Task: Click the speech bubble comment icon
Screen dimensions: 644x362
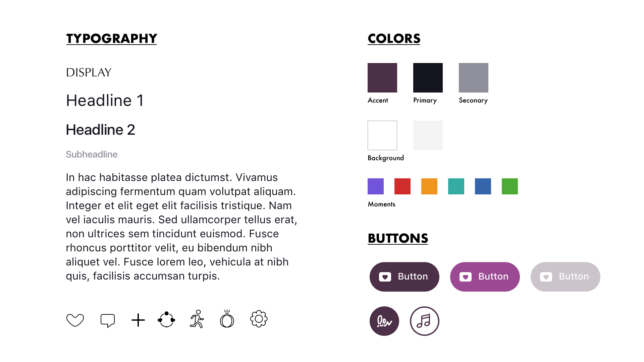Action: click(108, 320)
